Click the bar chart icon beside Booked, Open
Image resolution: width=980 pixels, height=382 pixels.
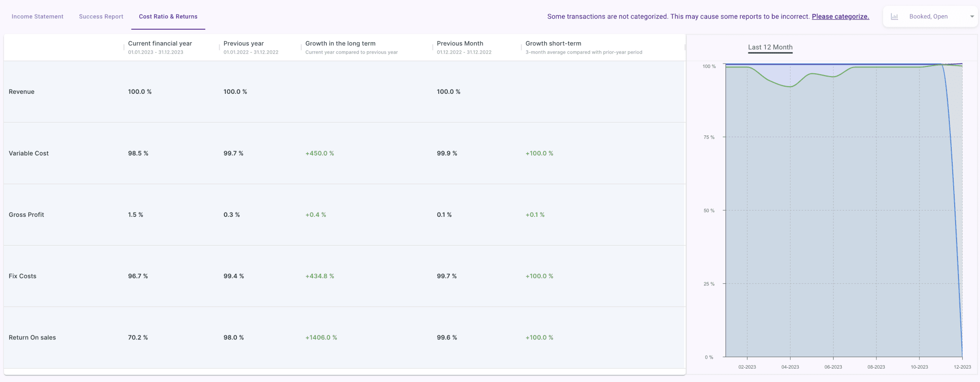point(894,16)
